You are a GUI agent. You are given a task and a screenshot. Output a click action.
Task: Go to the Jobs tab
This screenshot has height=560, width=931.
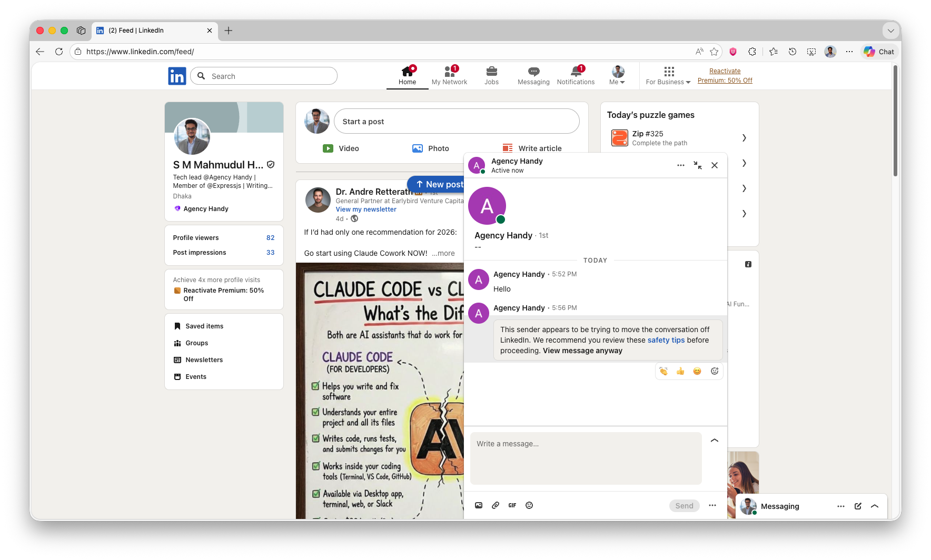pyautogui.click(x=491, y=75)
